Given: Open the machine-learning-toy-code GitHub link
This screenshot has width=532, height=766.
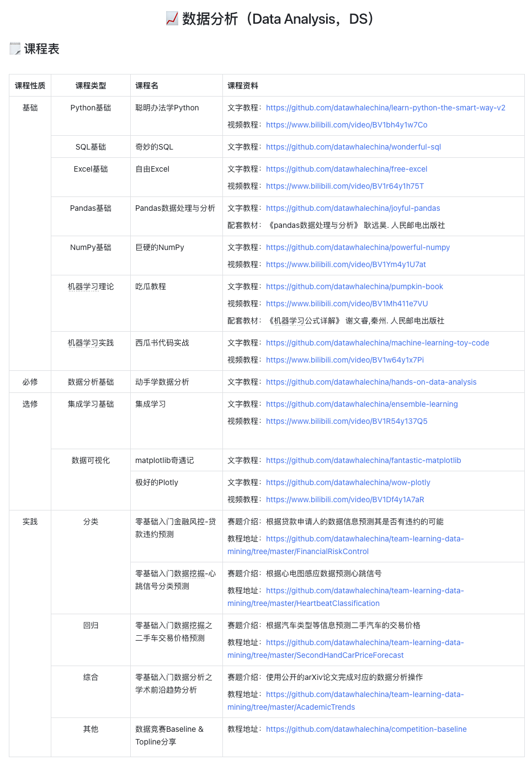Looking at the screenshot, I should 377,343.
